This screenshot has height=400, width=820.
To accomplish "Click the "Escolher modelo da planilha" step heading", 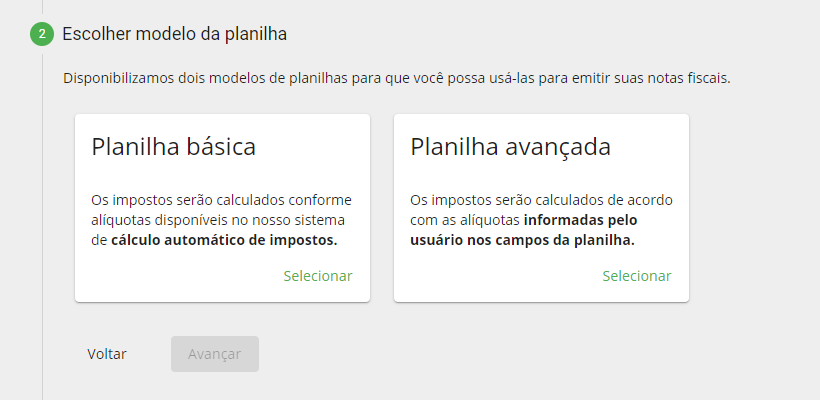I will coord(175,34).
